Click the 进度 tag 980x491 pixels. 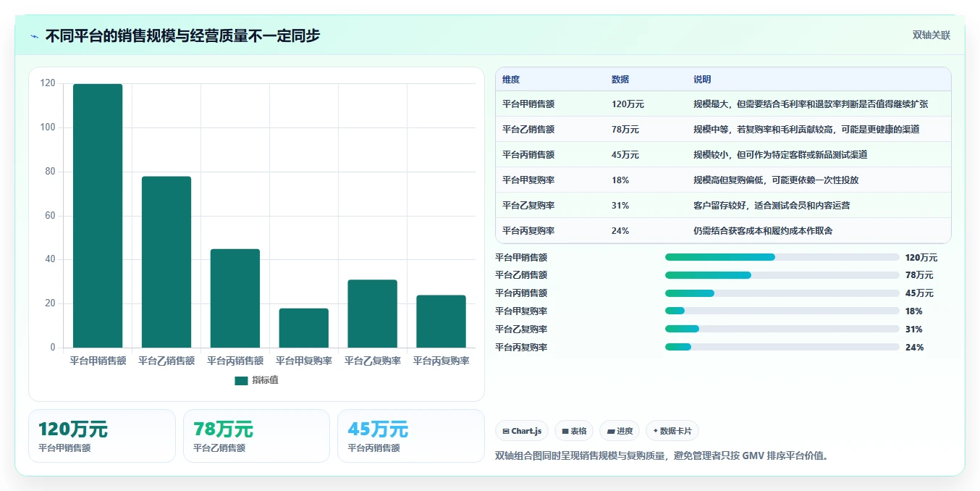[x=620, y=431]
